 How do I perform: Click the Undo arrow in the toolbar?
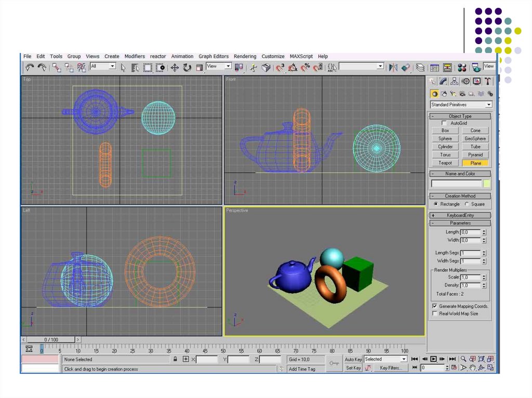pyautogui.click(x=30, y=67)
